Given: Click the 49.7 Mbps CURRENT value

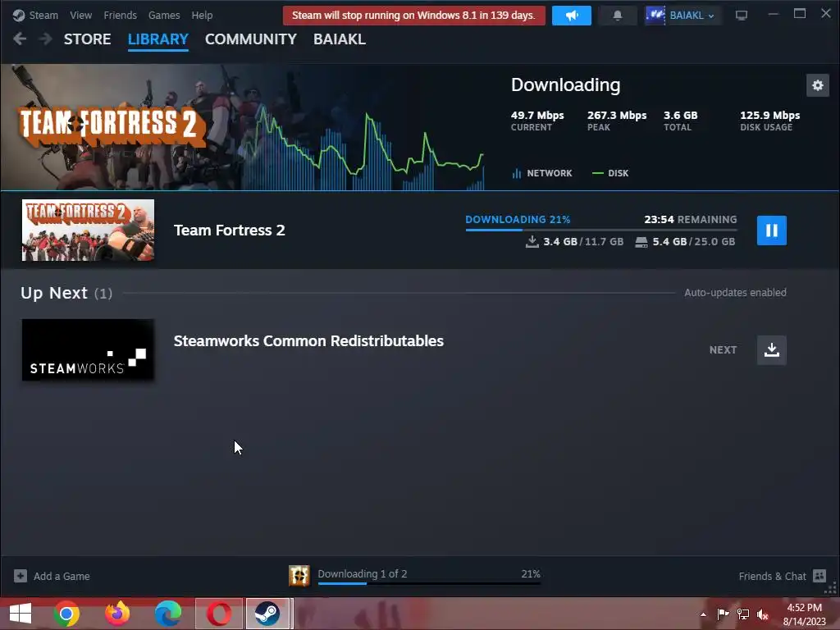Looking at the screenshot, I should coord(537,115).
